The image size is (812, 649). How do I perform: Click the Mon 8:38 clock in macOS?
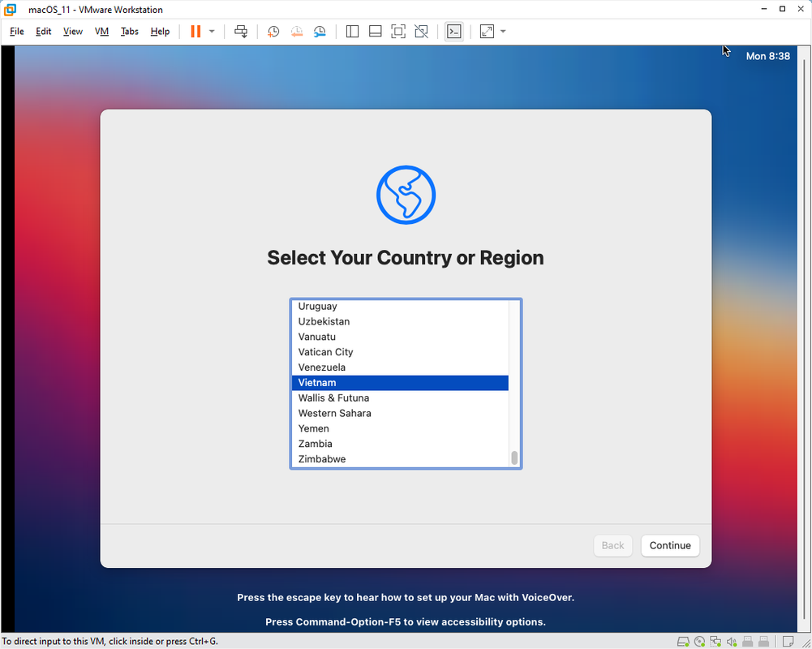[767, 56]
